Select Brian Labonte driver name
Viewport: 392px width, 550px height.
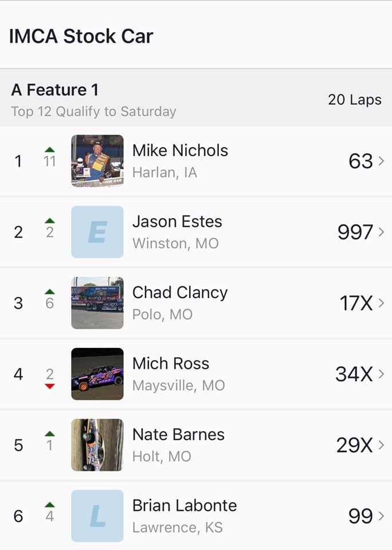point(185,506)
